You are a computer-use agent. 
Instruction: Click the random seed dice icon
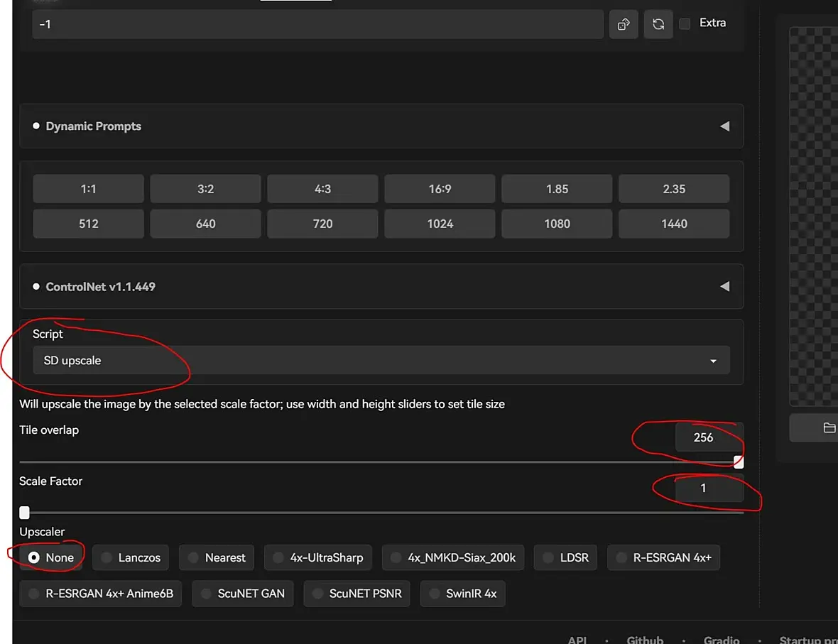click(x=623, y=24)
